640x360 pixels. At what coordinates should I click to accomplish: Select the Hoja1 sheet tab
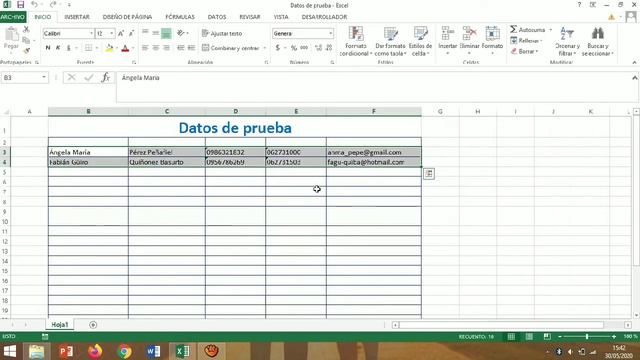[x=60, y=324]
